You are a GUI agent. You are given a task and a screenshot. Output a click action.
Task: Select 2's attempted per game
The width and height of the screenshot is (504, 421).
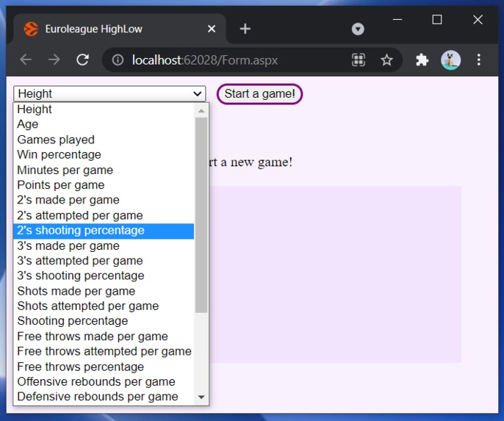point(104,215)
